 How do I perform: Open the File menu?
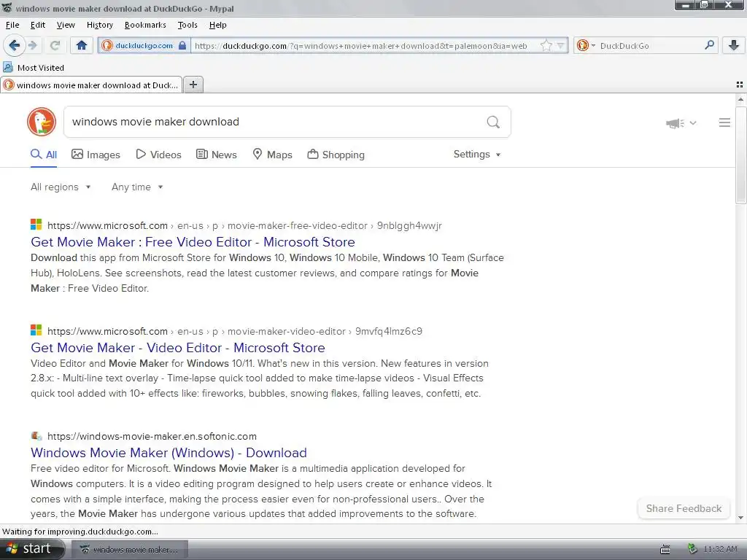(12, 25)
